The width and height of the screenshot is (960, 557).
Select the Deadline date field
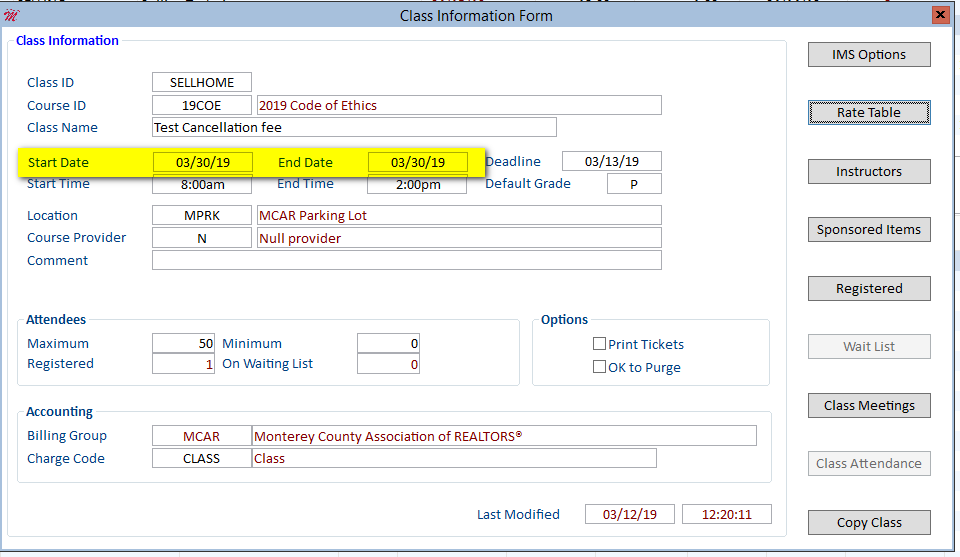(x=612, y=161)
